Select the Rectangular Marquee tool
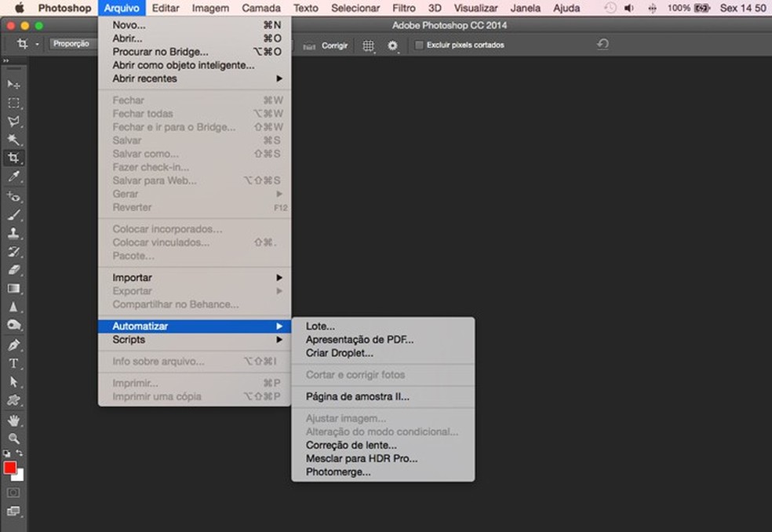The image size is (772, 532). click(x=13, y=103)
